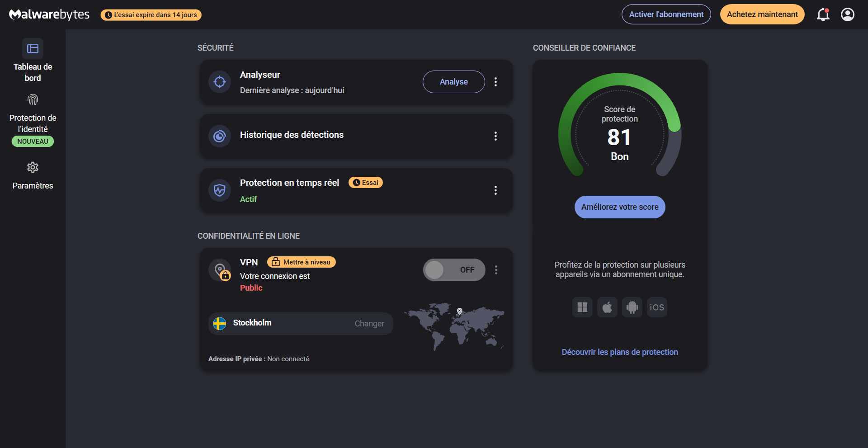Click the VPN location lock icon
Screen dimensions: 868x448
coord(220,270)
